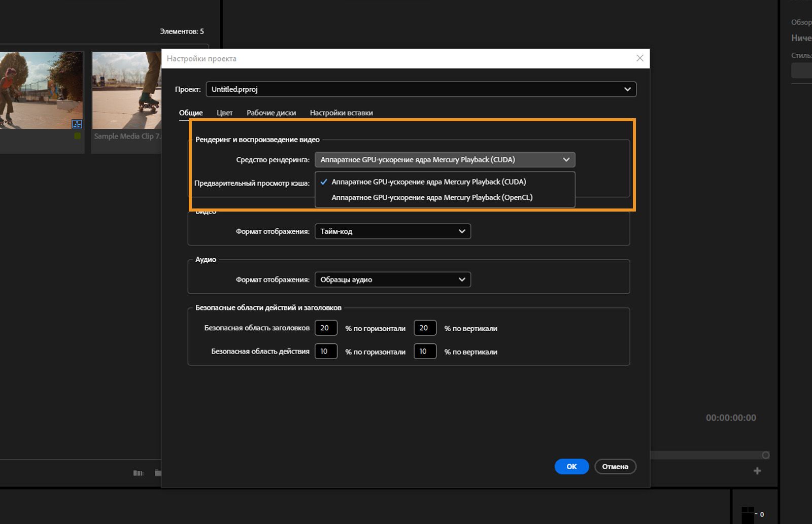This screenshot has height=524, width=812.
Task: Select the Sample Media Clip 7 thumbnail
Action: [x=126, y=90]
